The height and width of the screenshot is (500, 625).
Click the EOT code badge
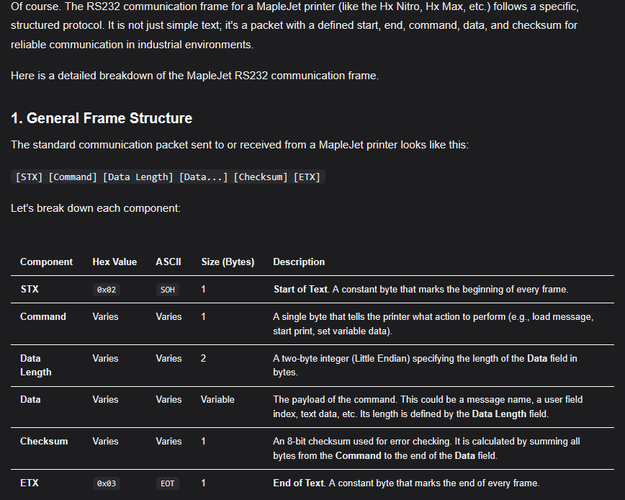tap(167, 484)
